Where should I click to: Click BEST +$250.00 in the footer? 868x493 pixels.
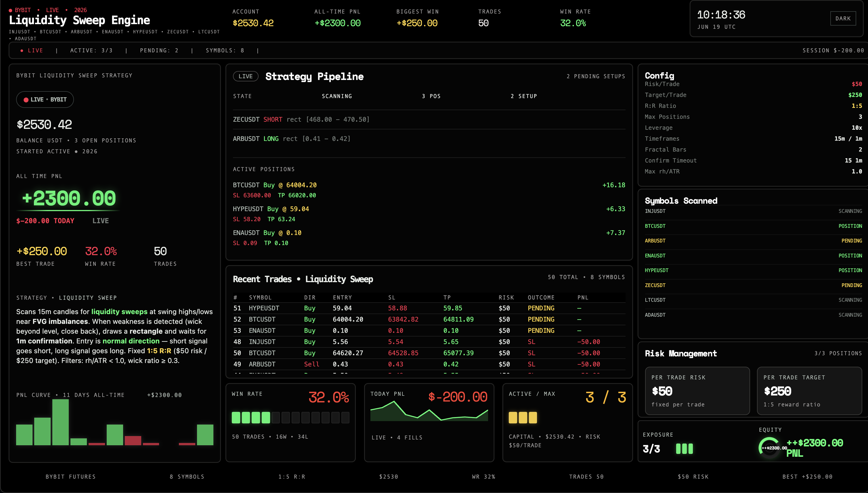[807, 477]
